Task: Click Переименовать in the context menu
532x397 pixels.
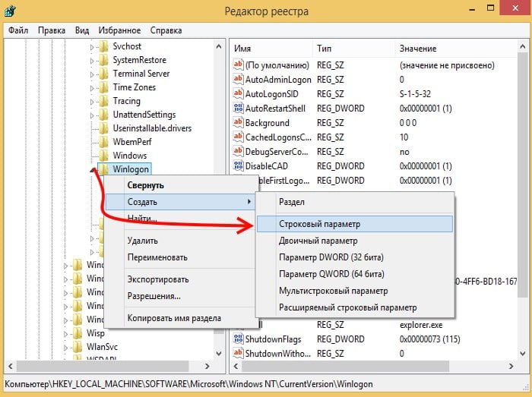Action: click(157, 257)
